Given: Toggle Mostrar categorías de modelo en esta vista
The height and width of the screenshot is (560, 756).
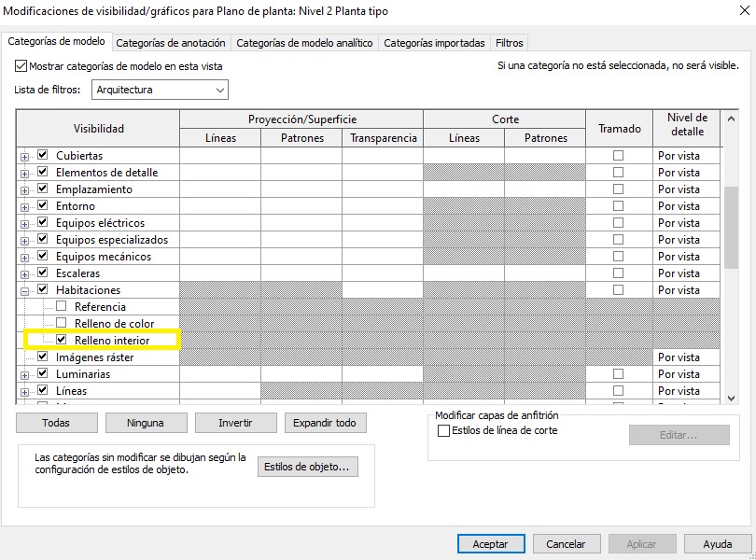Looking at the screenshot, I should click(x=21, y=67).
